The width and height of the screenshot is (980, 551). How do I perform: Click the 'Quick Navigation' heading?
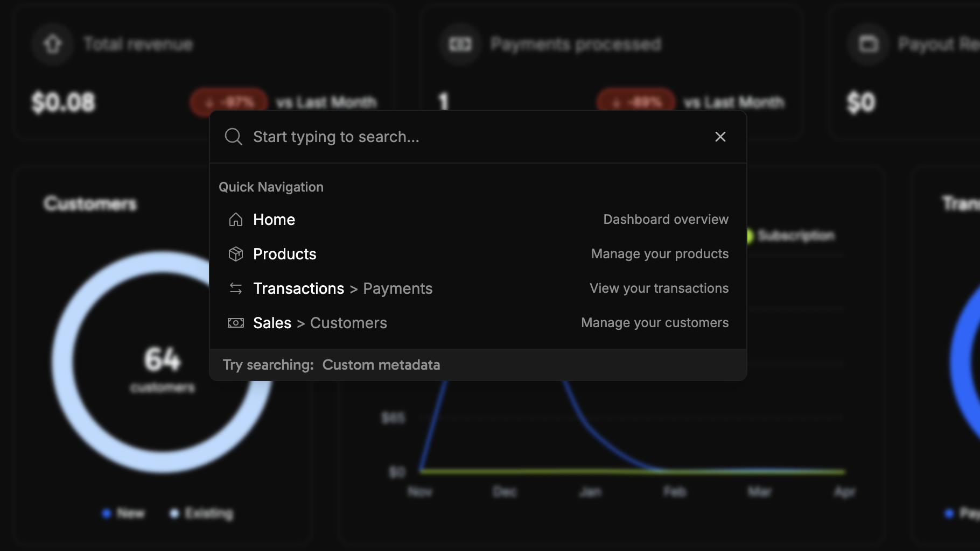[x=271, y=187]
